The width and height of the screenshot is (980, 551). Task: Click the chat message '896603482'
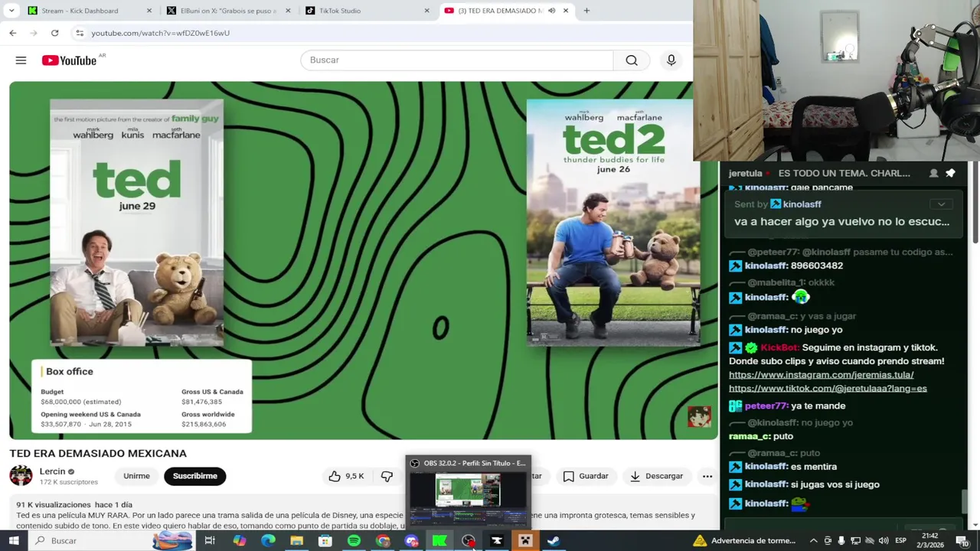click(817, 266)
